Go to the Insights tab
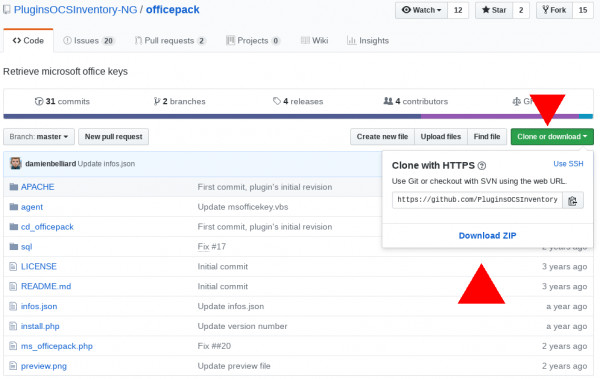Screen dimensions: 600x379 pos(368,41)
